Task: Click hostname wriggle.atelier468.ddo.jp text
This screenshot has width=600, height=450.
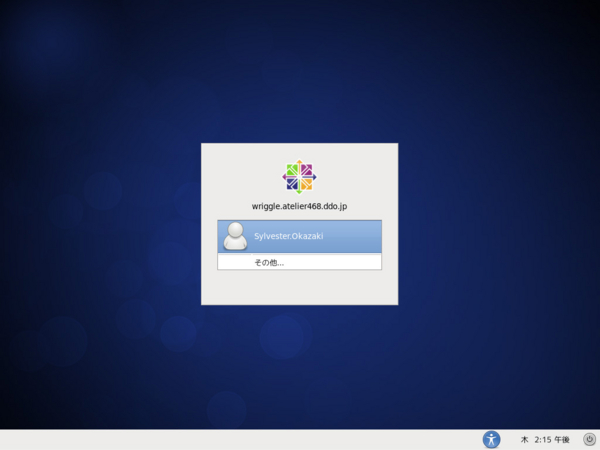Action: (299, 206)
